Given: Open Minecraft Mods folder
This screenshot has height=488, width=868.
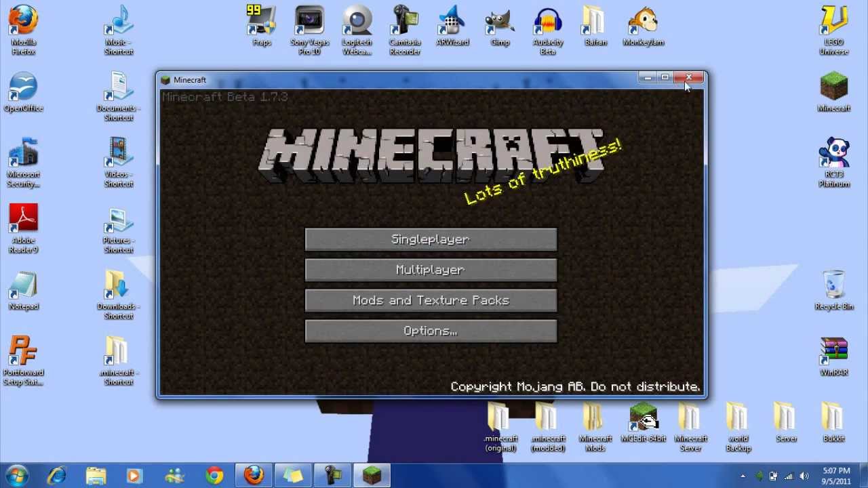Looking at the screenshot, I should click(595, 427).
